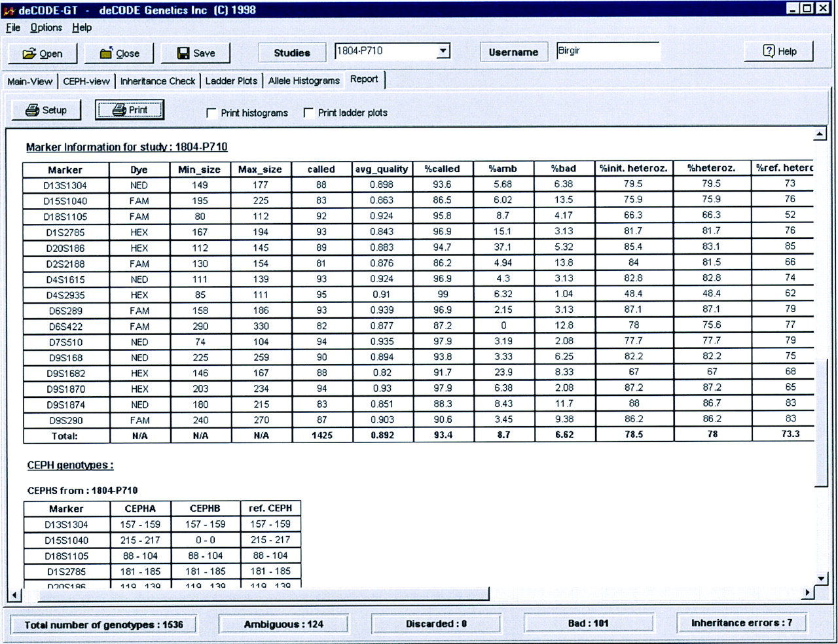The height and width of the screenshot is (644, 838).
Task: Open the File menu
Action: pyautogui.click(x=13, y=27)
